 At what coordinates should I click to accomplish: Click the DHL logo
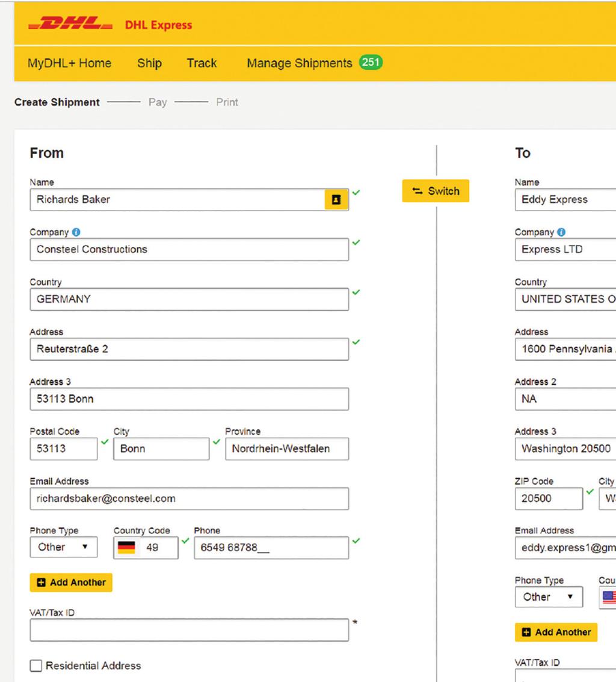click(x=70, y=24)
